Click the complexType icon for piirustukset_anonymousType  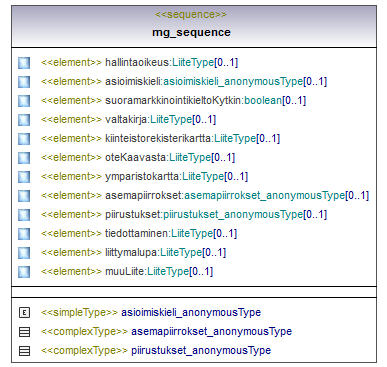(24, 351)
